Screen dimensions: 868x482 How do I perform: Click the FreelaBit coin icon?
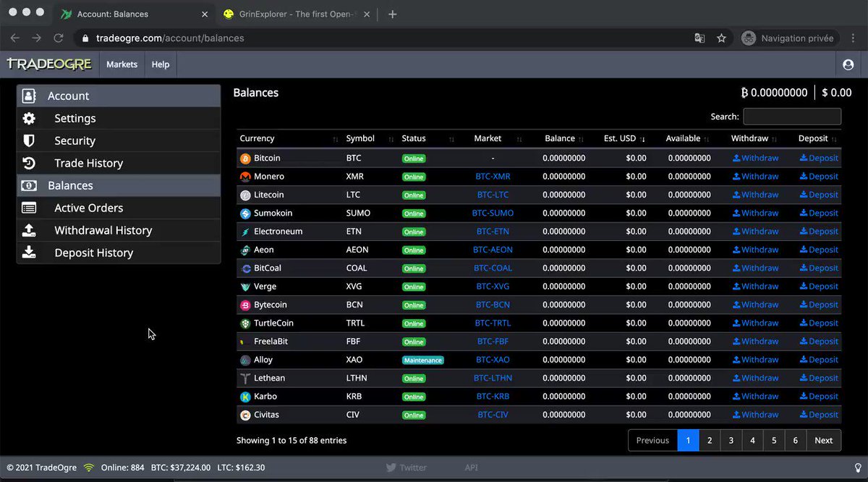tap(245, 342)
